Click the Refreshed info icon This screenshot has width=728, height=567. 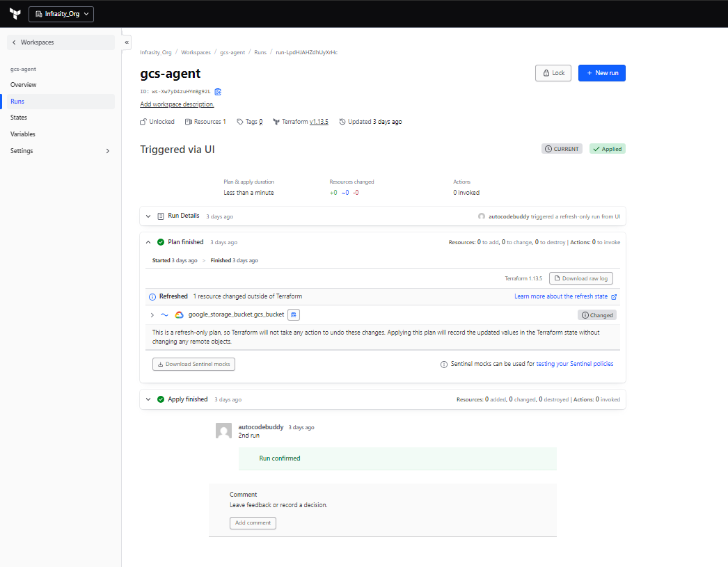coord(152,297)
